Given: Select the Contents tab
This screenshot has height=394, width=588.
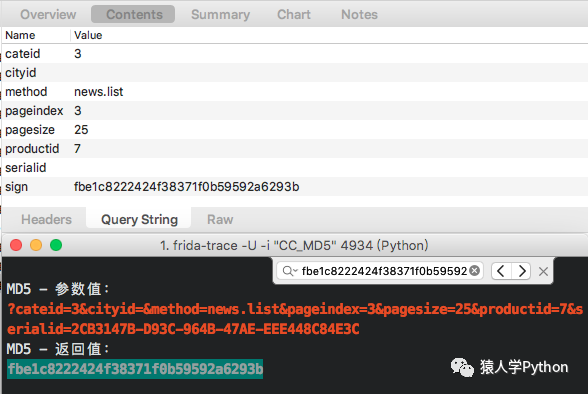Looking at the screenshot, I should [133, 14].
